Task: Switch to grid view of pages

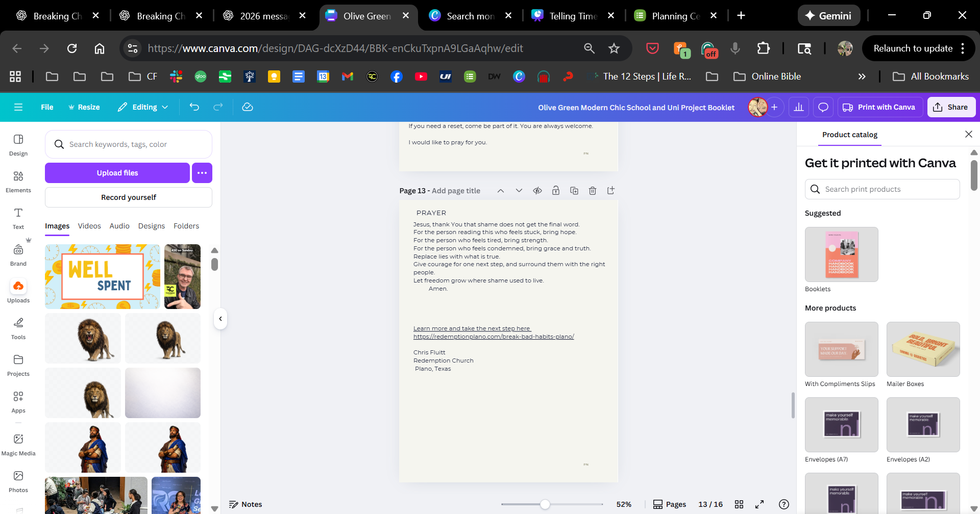Action: click(x=739, y=504)
